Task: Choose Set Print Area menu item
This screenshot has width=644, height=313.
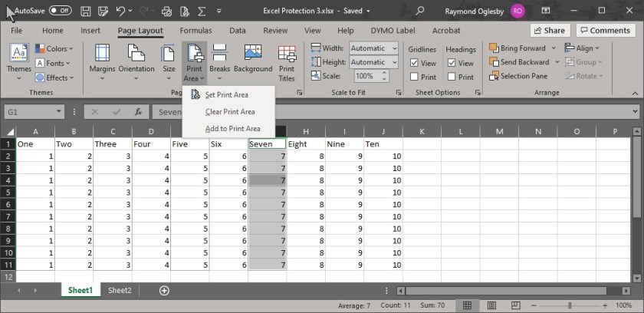Action: coord(228,95)
